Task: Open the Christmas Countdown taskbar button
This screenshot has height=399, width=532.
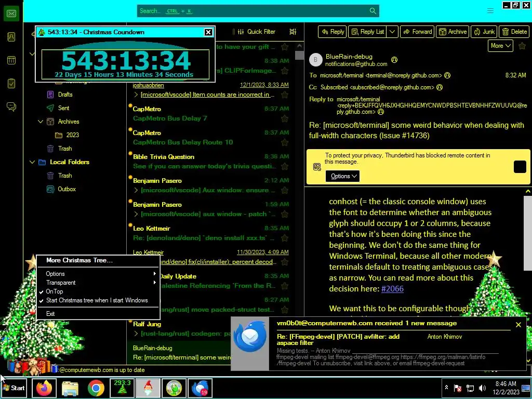Action: [122, 388]
